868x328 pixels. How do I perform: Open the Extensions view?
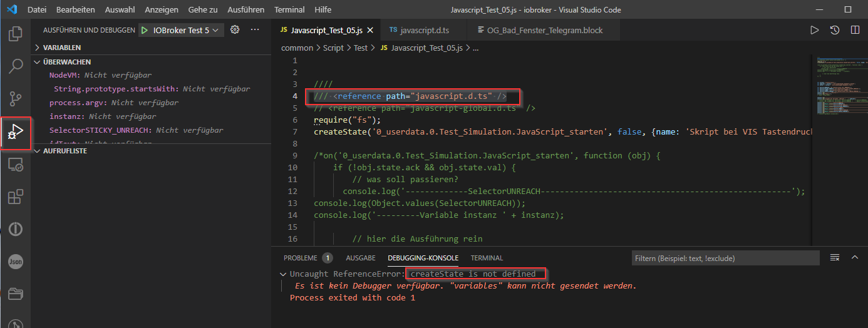16,197
